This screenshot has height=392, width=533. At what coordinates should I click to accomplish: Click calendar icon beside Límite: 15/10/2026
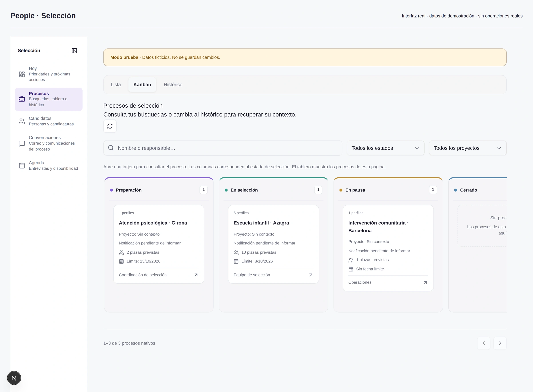point(121,261)
